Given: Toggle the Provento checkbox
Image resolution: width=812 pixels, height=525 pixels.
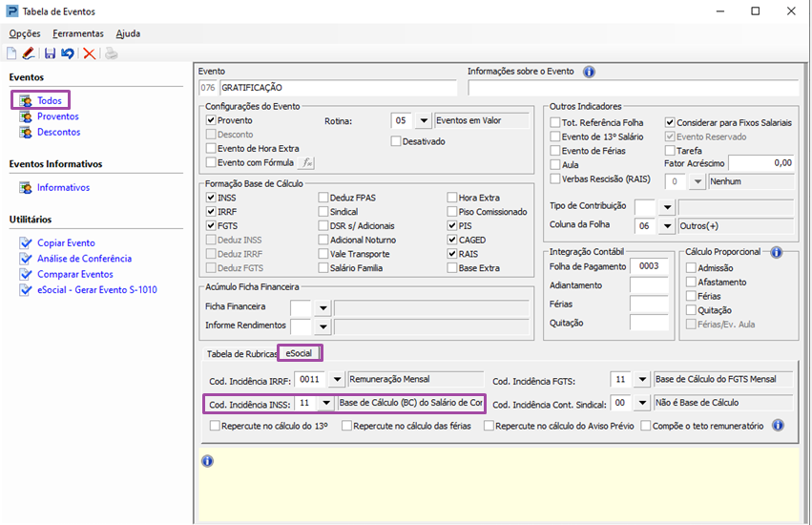Looking at the screenshot, I should pos(211,120).
